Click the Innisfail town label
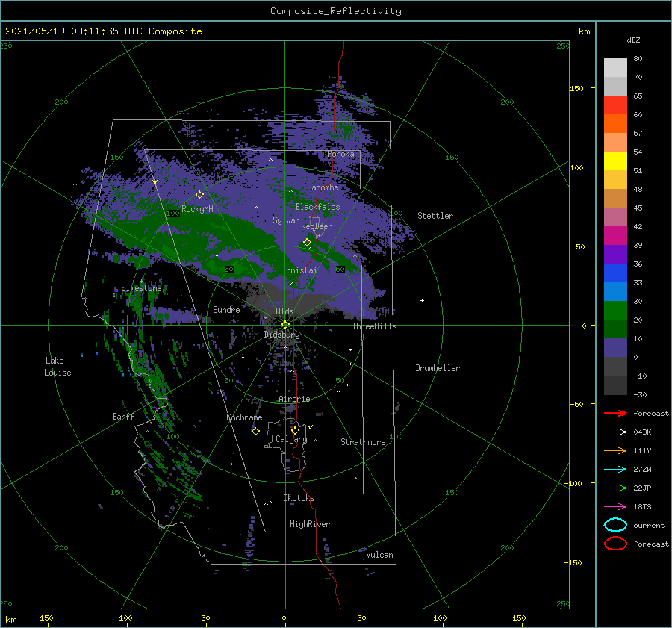The width and height of the screenshot is (672, 628). (302, 270)
